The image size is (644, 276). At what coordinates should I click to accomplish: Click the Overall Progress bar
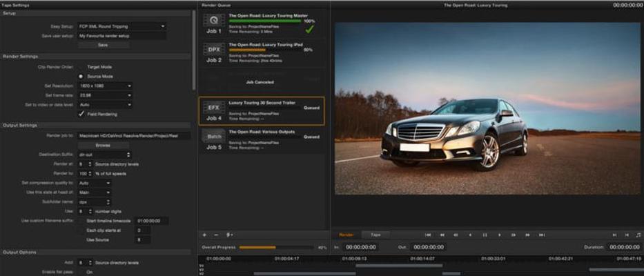click(277, 248)
